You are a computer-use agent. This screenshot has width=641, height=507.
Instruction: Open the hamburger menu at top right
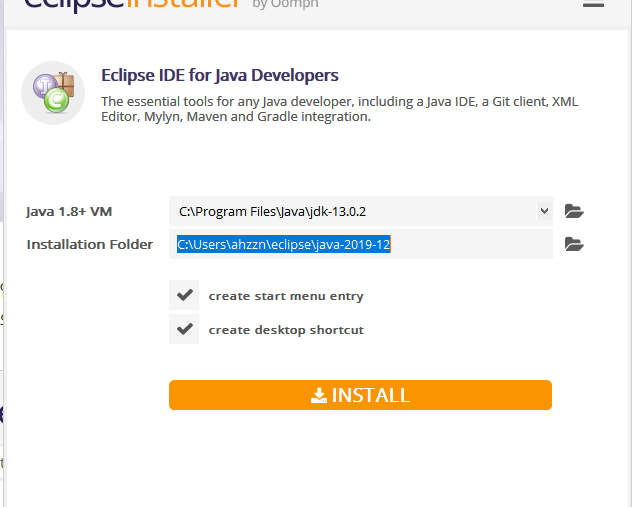tap(593, 3)
